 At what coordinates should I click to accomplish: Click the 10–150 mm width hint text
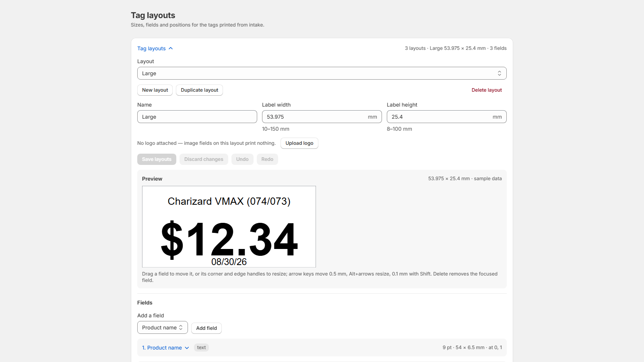pos(276,129)
